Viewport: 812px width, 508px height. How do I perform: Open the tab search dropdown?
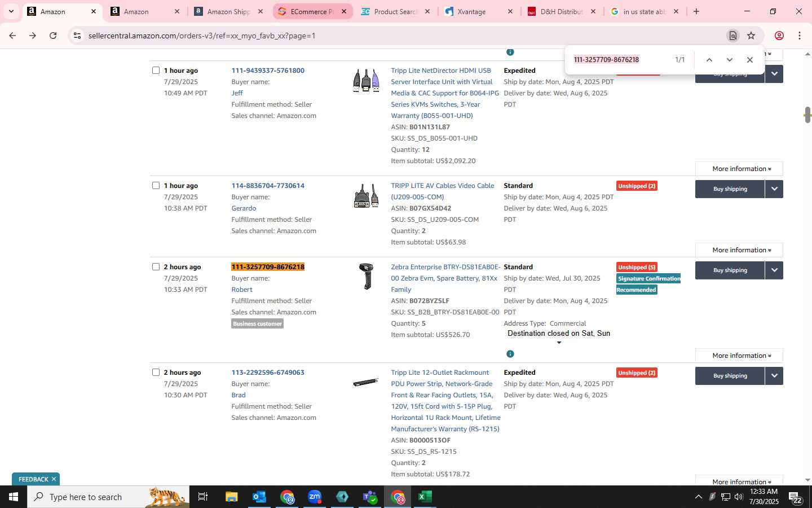pyautogui.click(x=11, y=11)
